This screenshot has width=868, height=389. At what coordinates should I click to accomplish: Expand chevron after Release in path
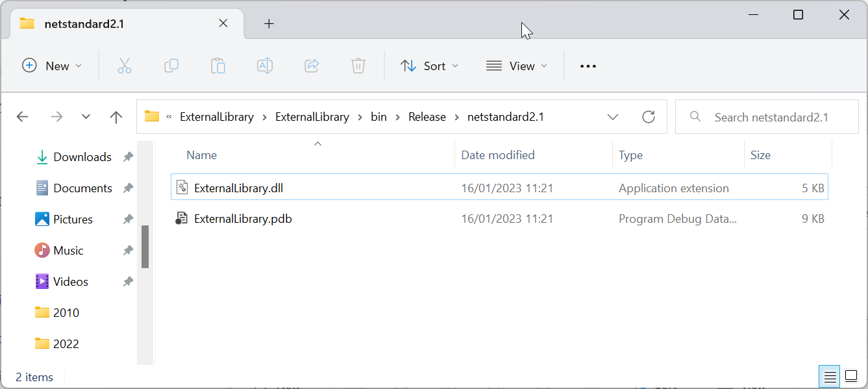point(456,117)
